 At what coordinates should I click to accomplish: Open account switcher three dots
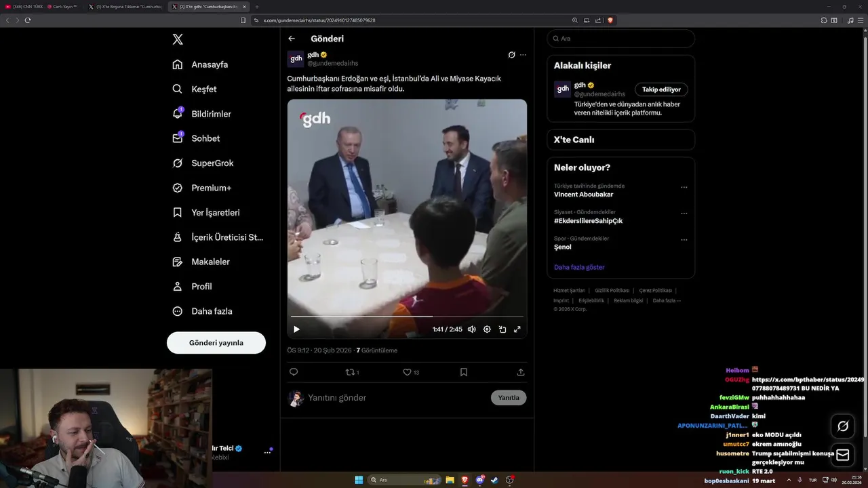(x=267, y=452)
